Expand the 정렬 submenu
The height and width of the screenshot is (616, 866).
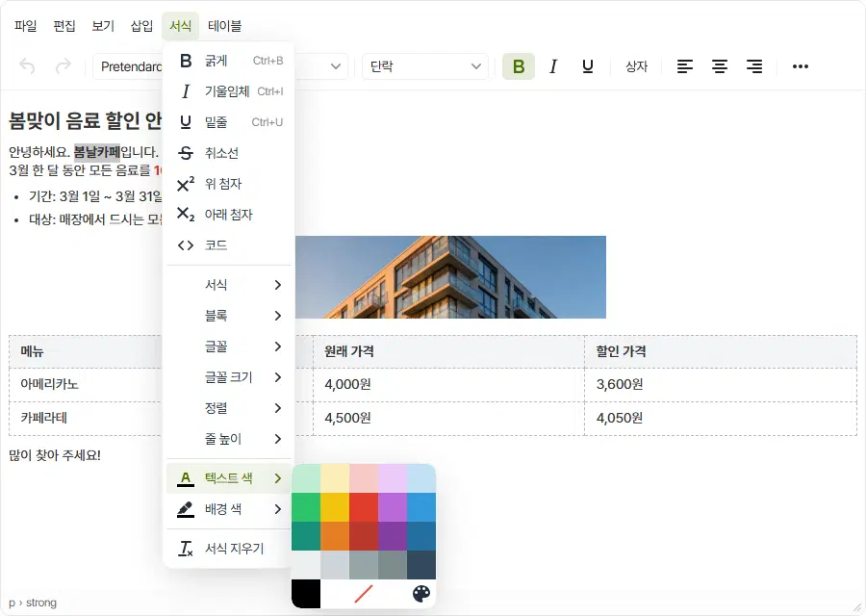point(229,408)
